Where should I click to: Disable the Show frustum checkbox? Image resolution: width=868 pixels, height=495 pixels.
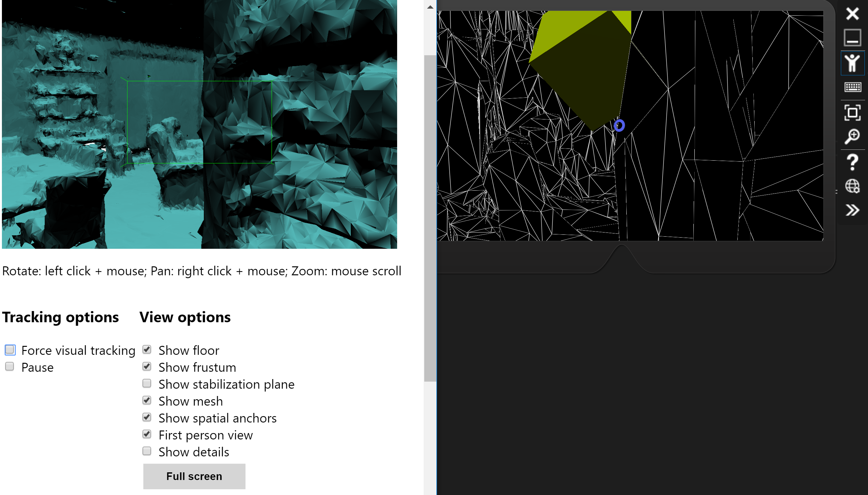(x=147, y=367)
